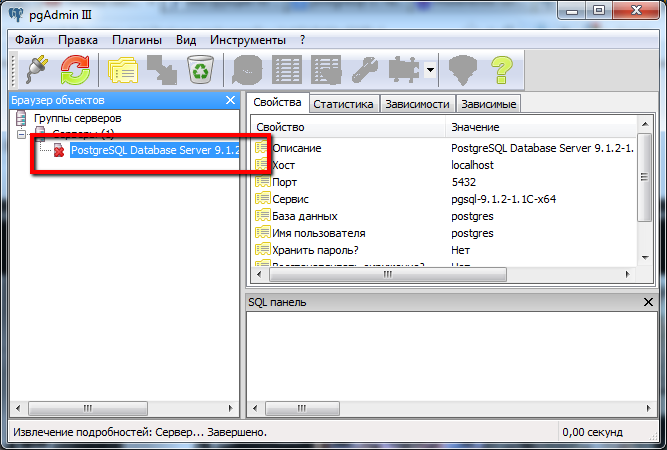Click the properties horizontal scrollbar thumb
This screenshot has width=667, height=450.
[x=388, y=274]
